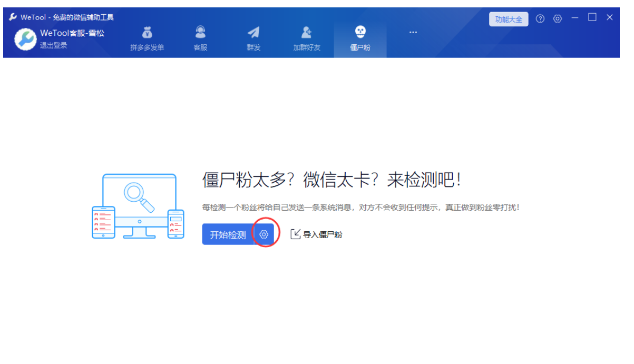Select the 加群好友 tab
This screenshot has height=364, width=634.
[307, 40]
